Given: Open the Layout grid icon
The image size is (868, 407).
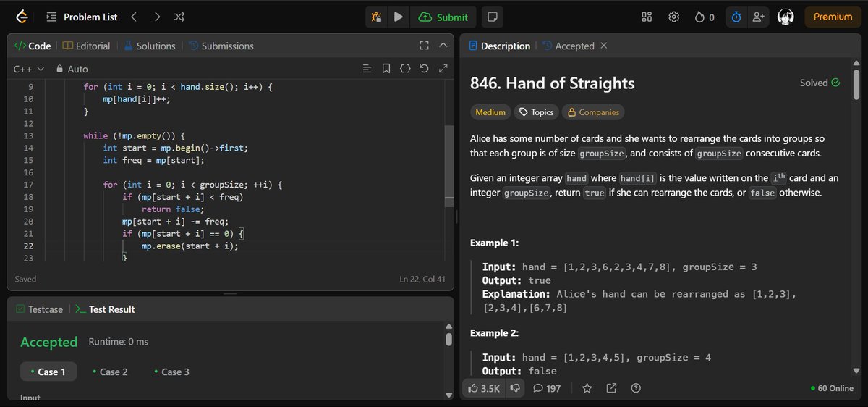Looking at the screenshot, I should [x=647, y=17].
